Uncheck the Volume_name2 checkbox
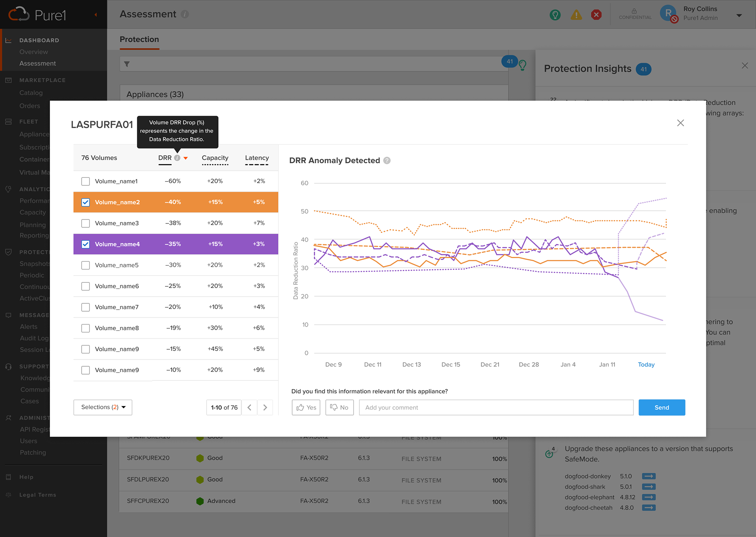Screen dimensions: 756x537 click(85, 202)
